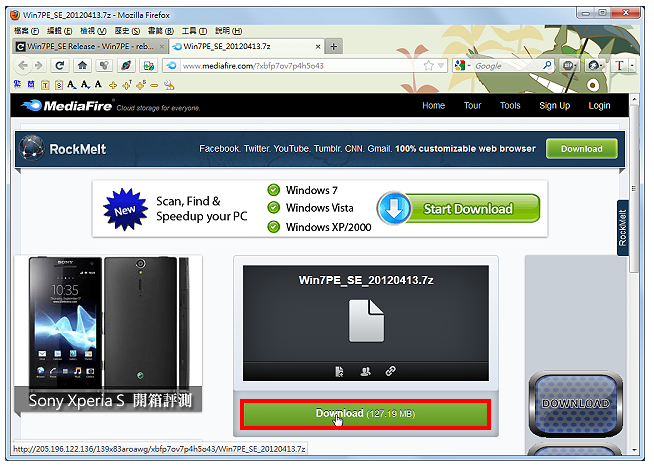The width and height of the screenshot is (654, 467).
Task: Click the clipboard T icon
Action: click(x=45, y=85)
